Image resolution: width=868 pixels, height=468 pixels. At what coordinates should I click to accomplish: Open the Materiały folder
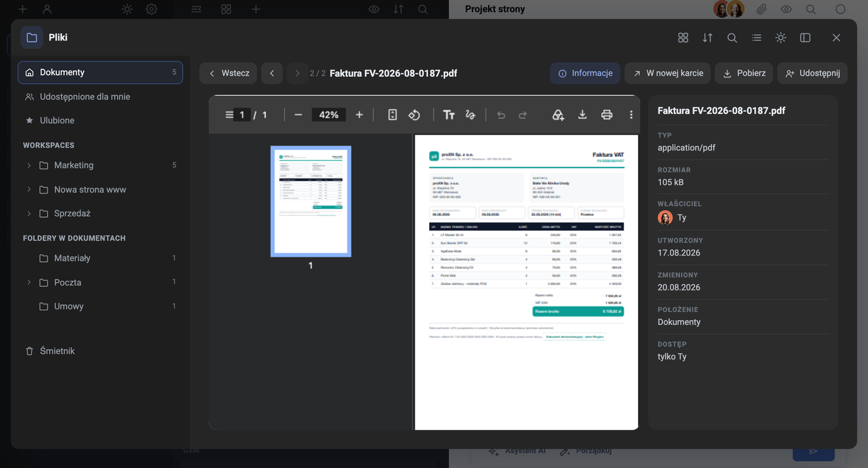tap(100, 258)
